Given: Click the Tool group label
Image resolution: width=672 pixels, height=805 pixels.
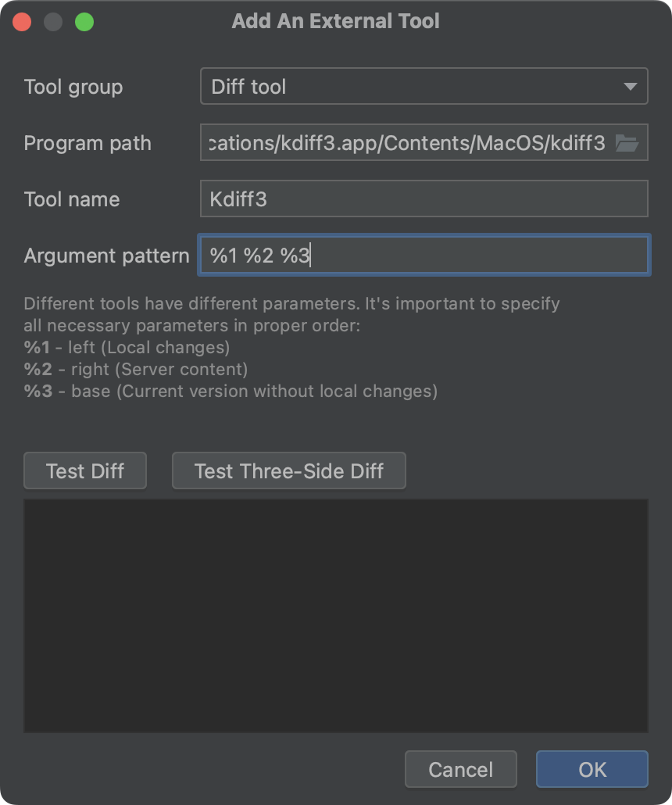Looking at the screenshot, I should [x=73, y=87].
